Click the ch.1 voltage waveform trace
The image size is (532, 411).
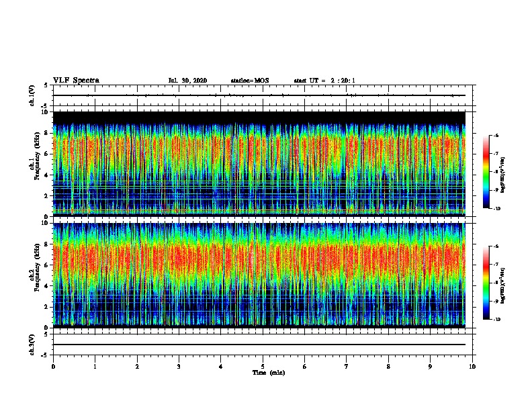point(259,95)
